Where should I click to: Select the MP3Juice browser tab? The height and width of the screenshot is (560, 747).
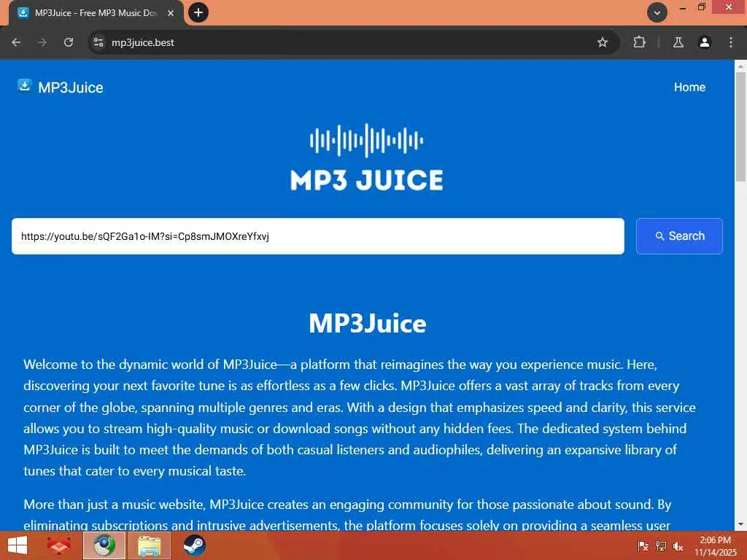click(96, 13)
